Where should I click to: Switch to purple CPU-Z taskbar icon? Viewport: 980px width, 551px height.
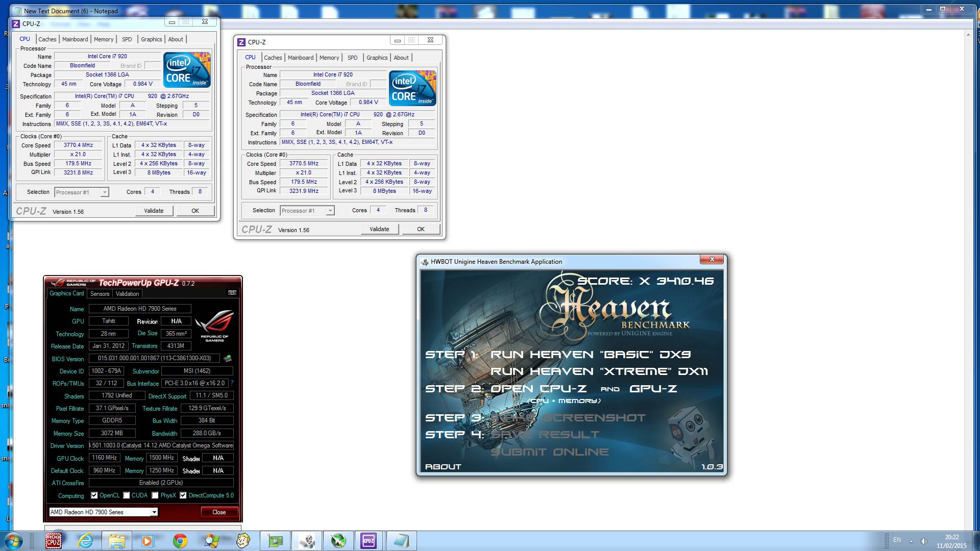click(369, 541)
